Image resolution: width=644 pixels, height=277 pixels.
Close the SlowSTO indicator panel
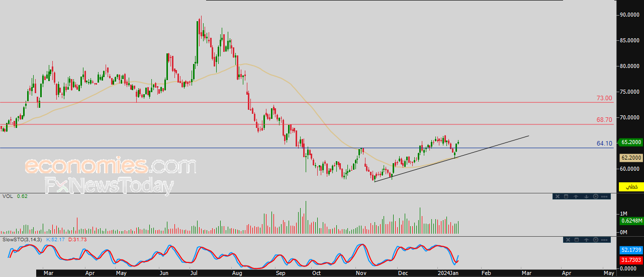(x=568, y=240)
